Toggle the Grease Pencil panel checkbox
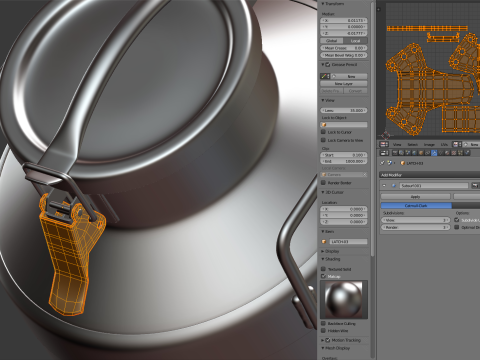 (x=328, y=64)
